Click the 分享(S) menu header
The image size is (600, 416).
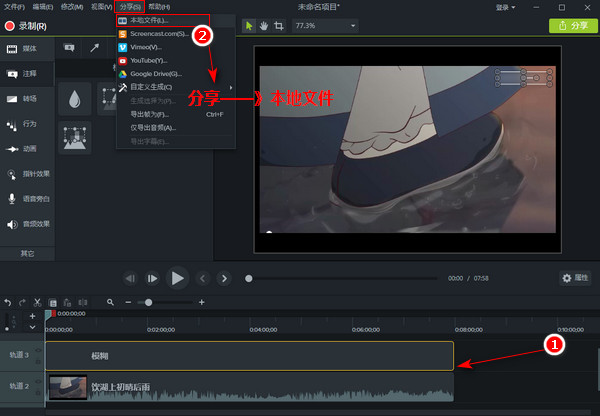coord(130,7)
